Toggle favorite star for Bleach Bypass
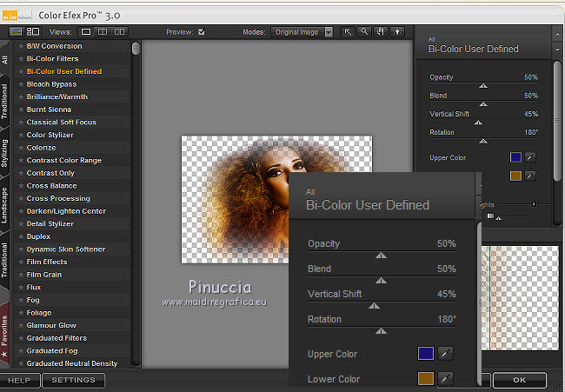The height and width of the screenshot is (392, 565). (21, 84)
